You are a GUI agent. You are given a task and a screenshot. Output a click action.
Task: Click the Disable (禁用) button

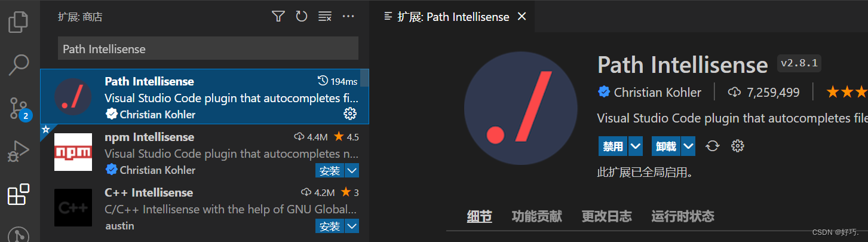click(x=613, y=146)
